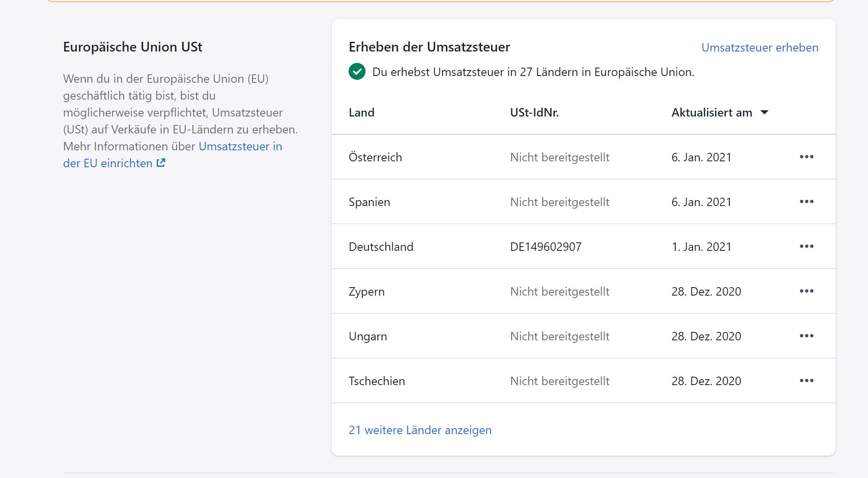The image size is (868, 478).
Task: Click Umsatzsteuer erheben link
Action: (759, 48)
